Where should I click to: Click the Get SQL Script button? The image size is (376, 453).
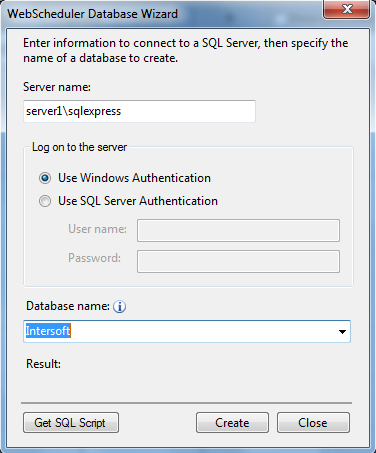pos(71,423)
